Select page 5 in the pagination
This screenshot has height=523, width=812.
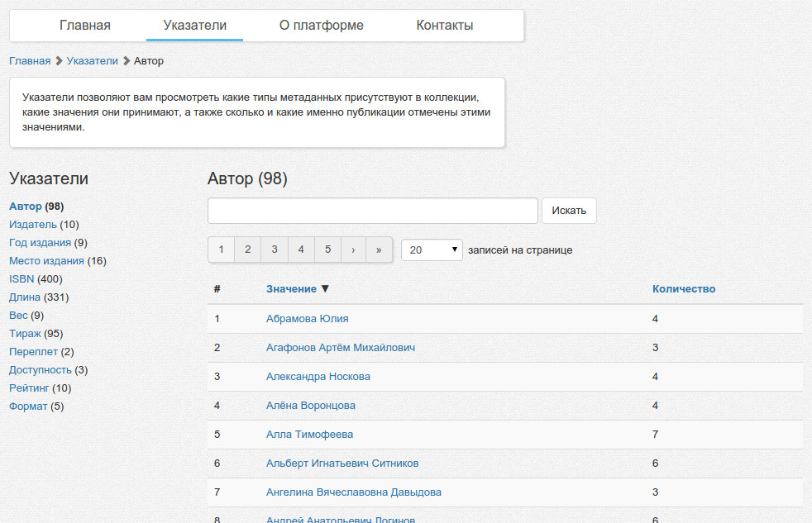327,250
